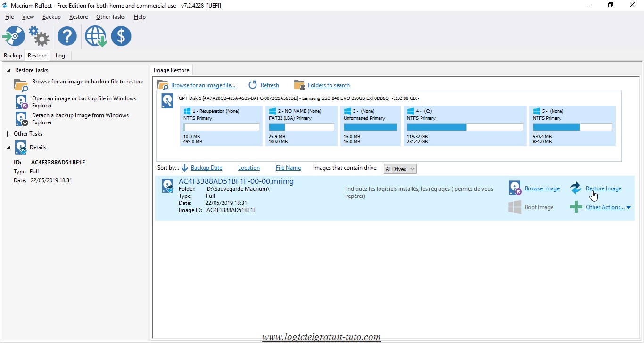Image resolution: width=644 pixels, height=343 pixels.
Task: Click the mrimg image file disk icon
Action: pyautogui.click(x=167, y=186)
